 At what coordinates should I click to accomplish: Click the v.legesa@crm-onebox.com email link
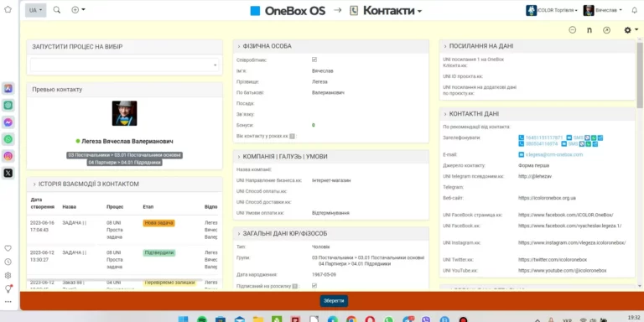[x=554, y=154]
